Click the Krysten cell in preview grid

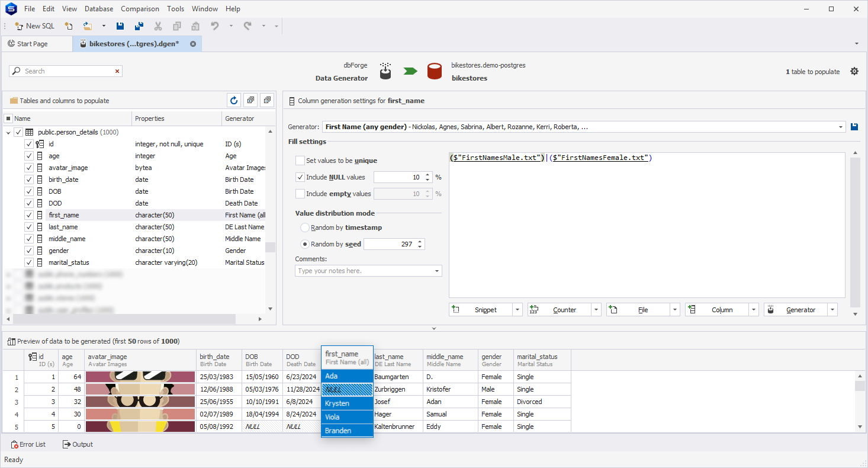click(347, 403)
